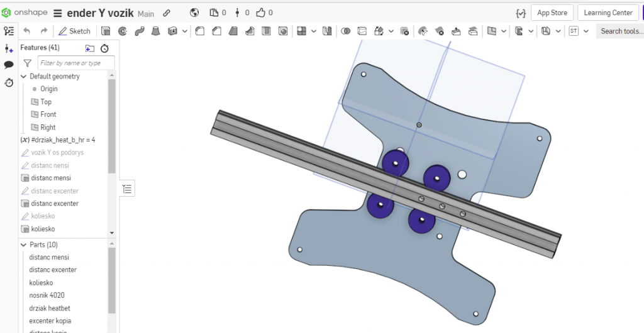Select the Fillet tool icon
644x333 pixels.
pyautogui.click(x=200, y=31)
